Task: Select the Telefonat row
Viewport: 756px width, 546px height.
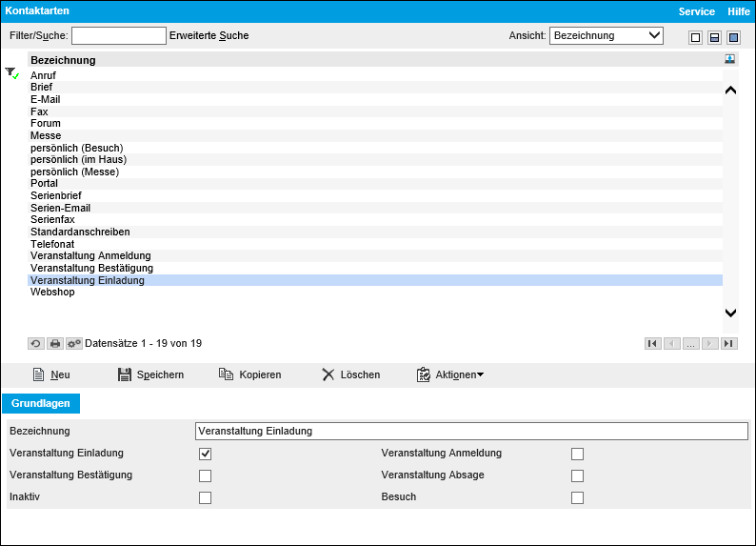Action: click(374, 244)
